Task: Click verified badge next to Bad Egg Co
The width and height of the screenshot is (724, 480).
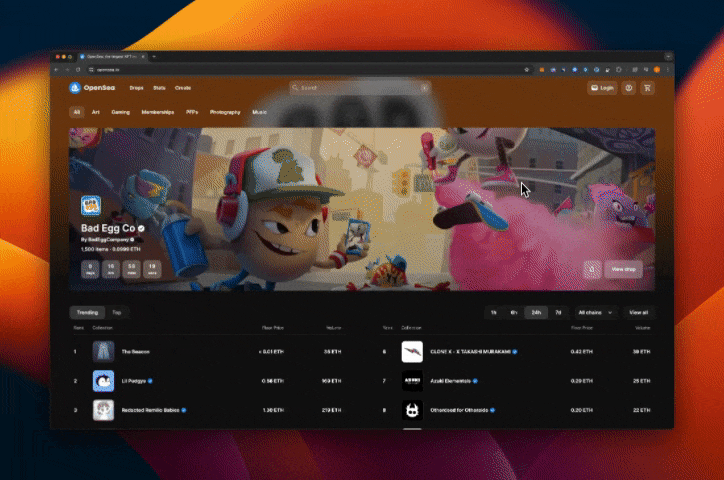Action: (x=141, y=228)
